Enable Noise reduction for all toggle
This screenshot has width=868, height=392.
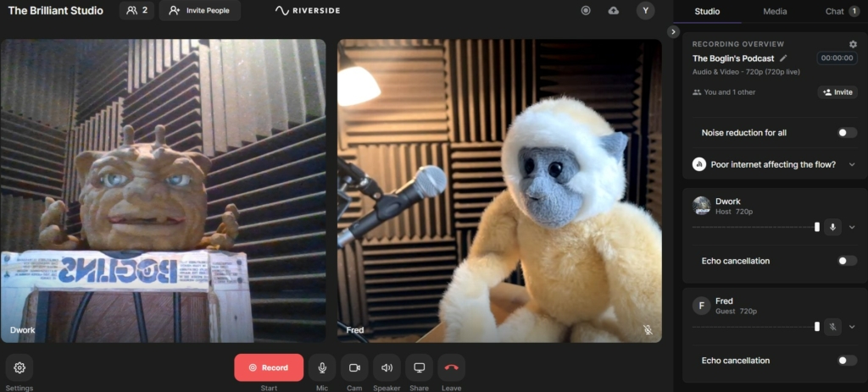(847, 133)
